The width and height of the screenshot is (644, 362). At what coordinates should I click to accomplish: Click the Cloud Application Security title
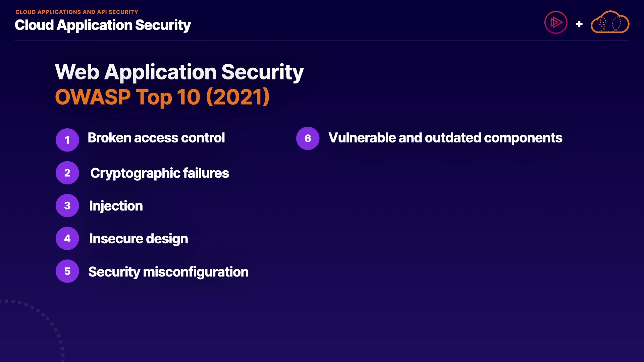click(103, 25)
